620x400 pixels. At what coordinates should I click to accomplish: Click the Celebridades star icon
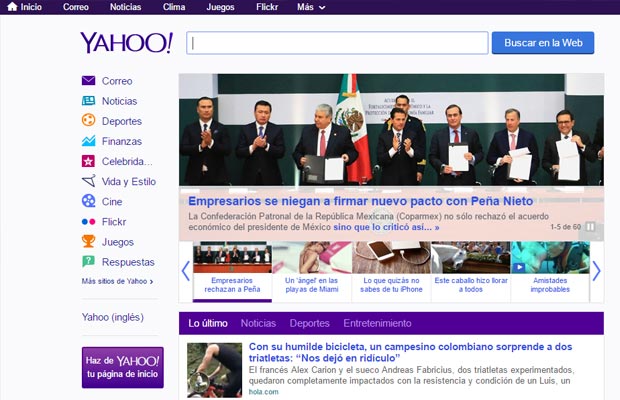click(x=88, y=161)
